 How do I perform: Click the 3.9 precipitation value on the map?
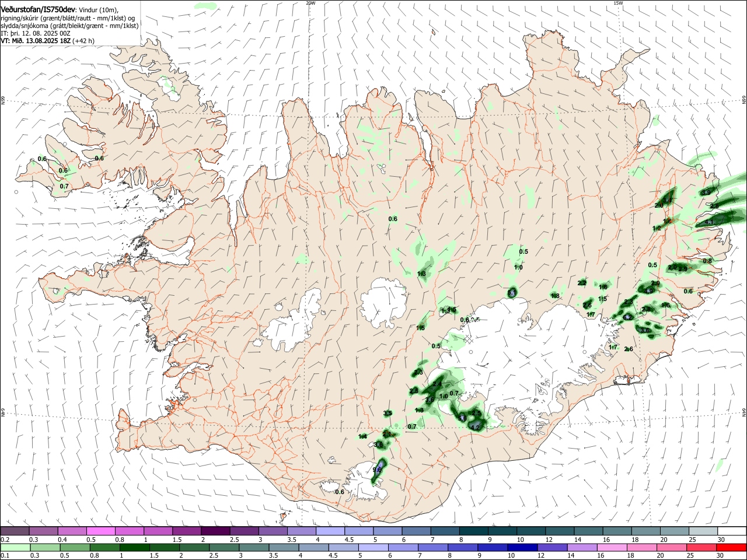point(706,192)
